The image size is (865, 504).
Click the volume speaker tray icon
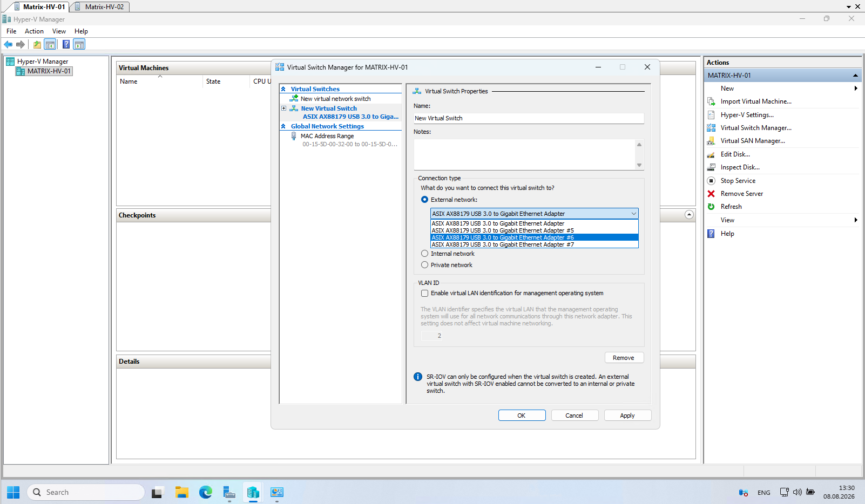pos(797,492)
